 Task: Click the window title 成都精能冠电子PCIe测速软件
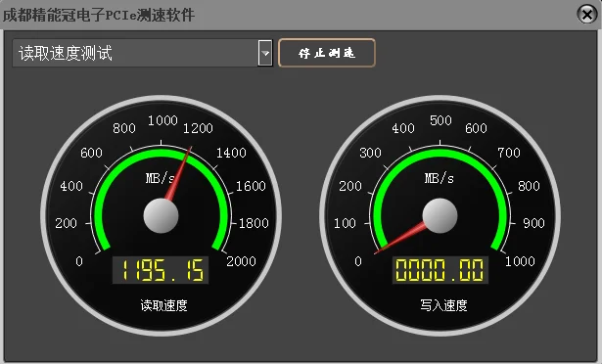99,15
